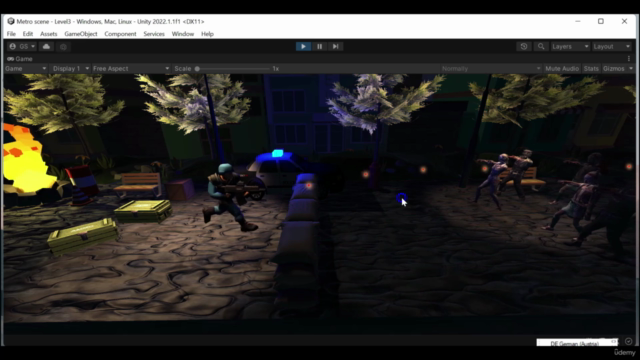Open the Edit menu

[28, 34]
